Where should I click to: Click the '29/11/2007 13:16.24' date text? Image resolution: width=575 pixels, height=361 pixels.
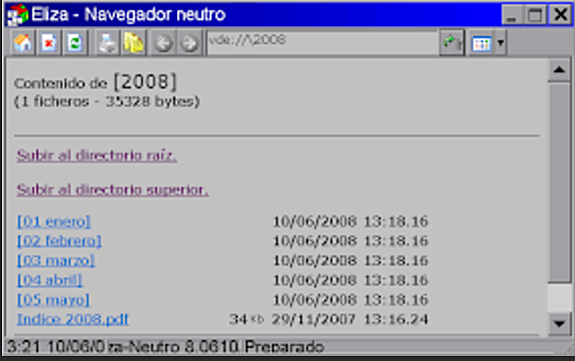point(350,319)
